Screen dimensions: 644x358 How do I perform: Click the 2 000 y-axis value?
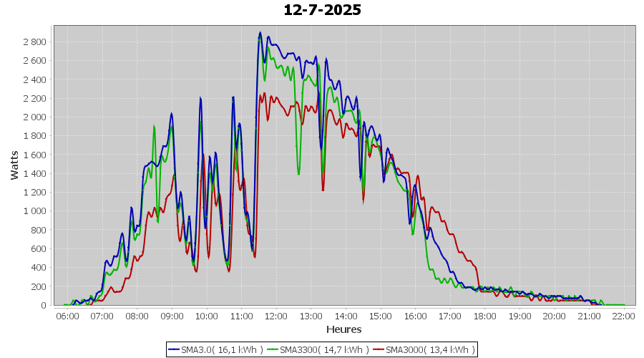pyautogui.click(x=35, y=117)
